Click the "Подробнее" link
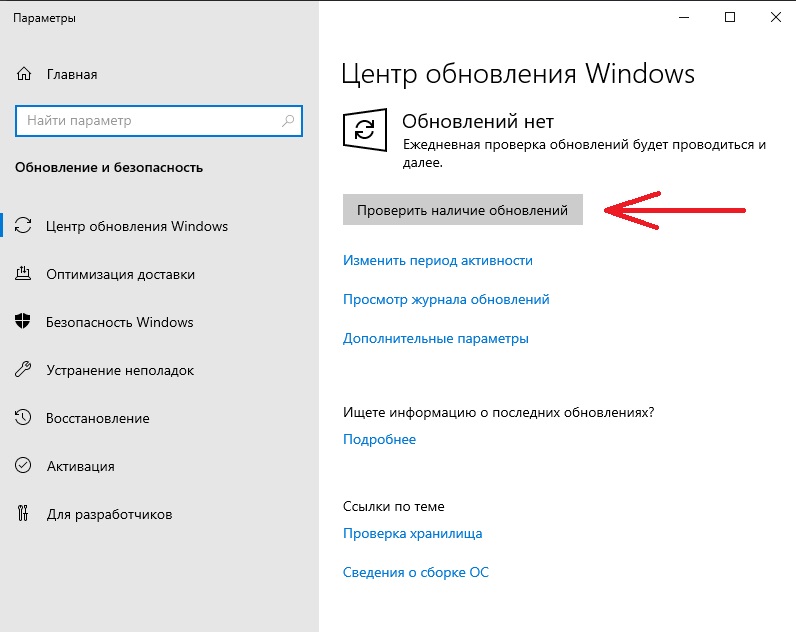The width and height of the screenshot is (796, 632). [x=379, y=439]
